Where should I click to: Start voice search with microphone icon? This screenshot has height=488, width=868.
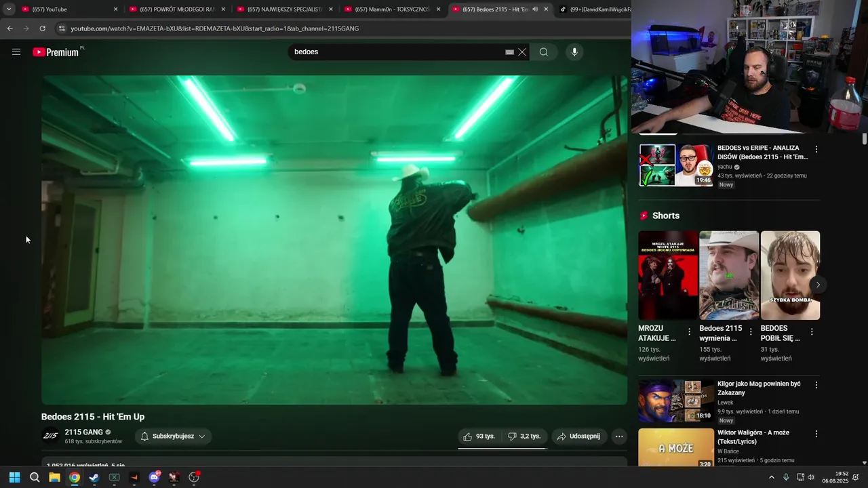pos(574,52)
